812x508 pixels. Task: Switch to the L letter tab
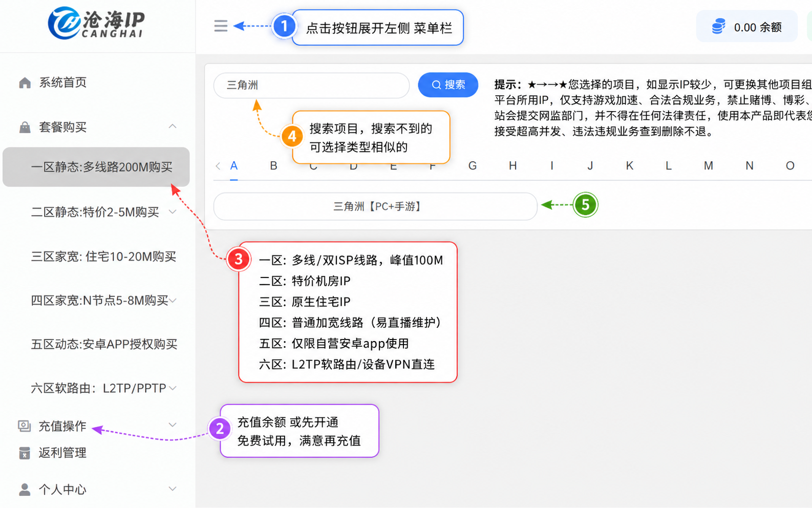[x=669, y=166]
